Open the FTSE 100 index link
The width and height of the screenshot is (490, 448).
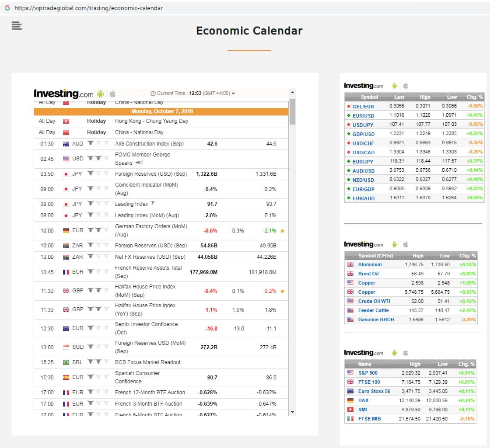(369, 382)
